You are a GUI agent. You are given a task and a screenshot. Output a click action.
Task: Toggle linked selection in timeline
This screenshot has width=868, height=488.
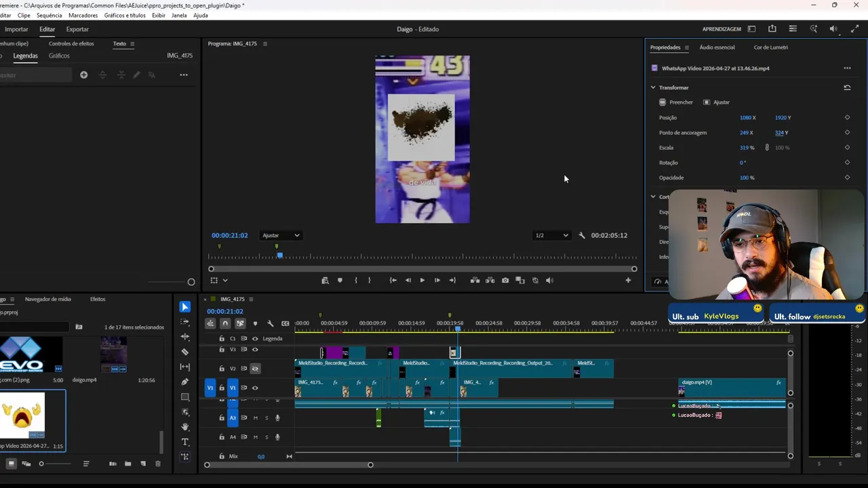coord(240,323)
